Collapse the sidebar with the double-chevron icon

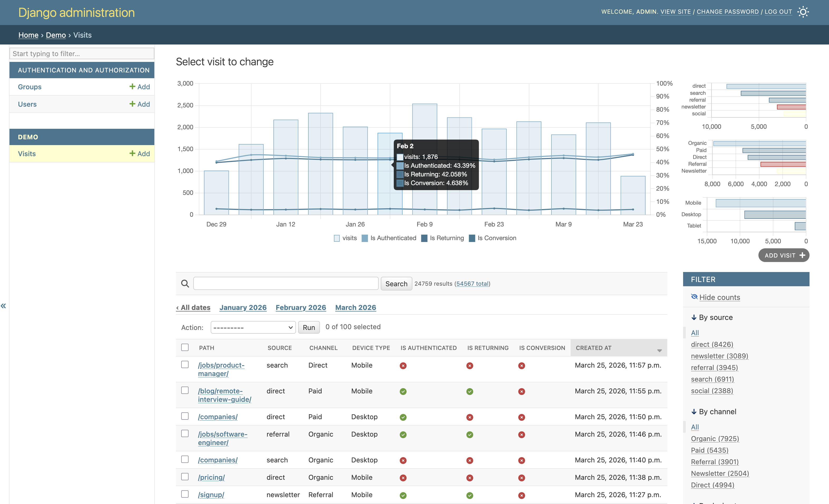[4, 305]
